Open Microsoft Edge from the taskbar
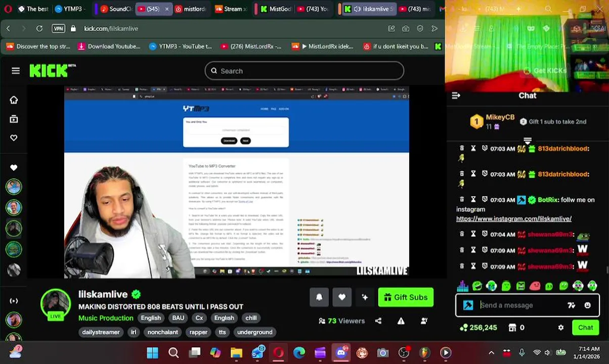 click(299, 353)
